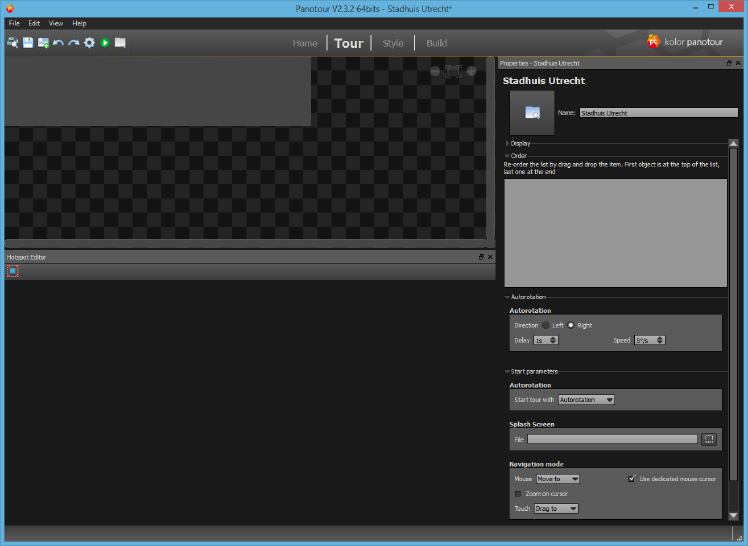Click the green build-and-play icon
The height and width of the screenshot is (546, 748).
pos(105,43)
